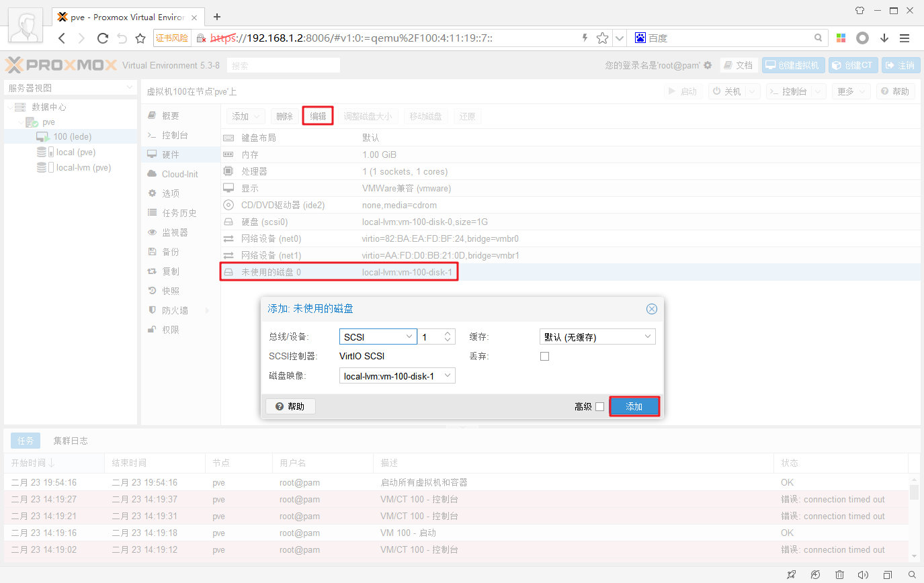Open the 总线/设备 SCSI bus dropdown
Image resolution: width=924 pixels, height=583 pixels.
(x=410, y=337)
